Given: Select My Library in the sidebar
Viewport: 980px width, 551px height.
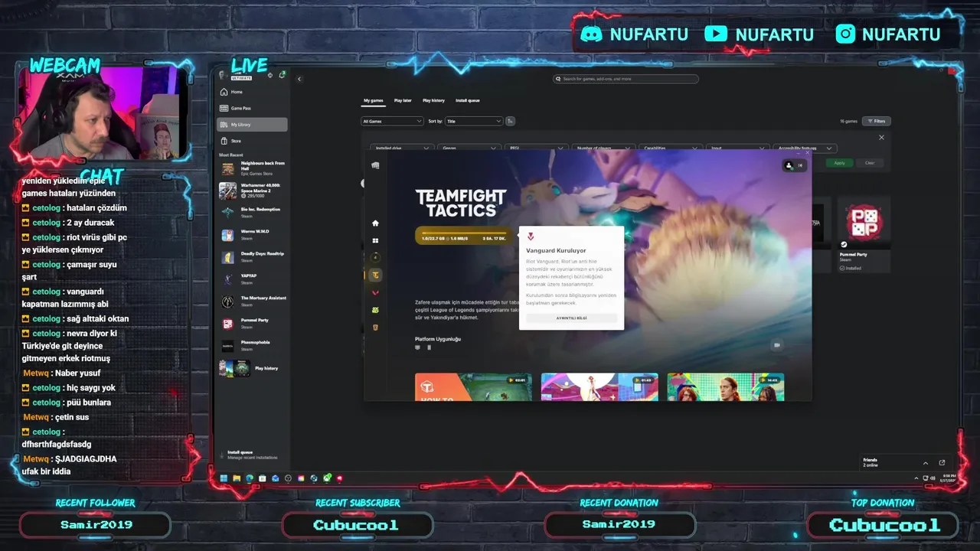Looking at the screenshot, I should [252, 124].
